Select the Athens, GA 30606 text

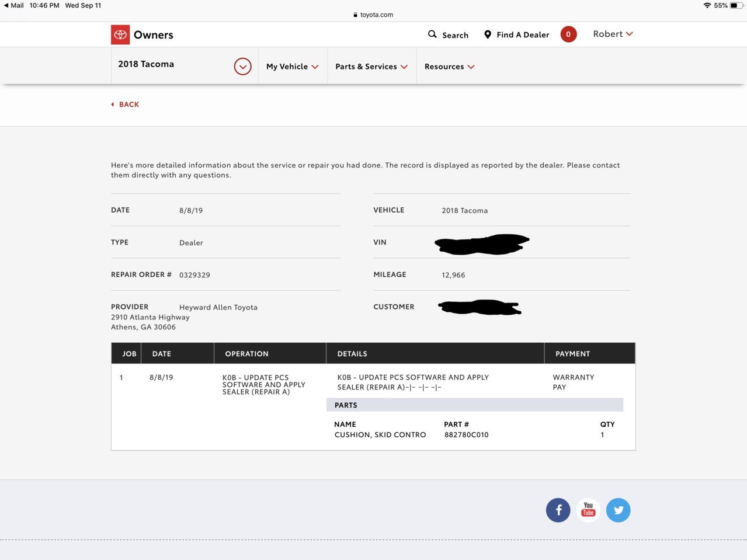point(143,327)
